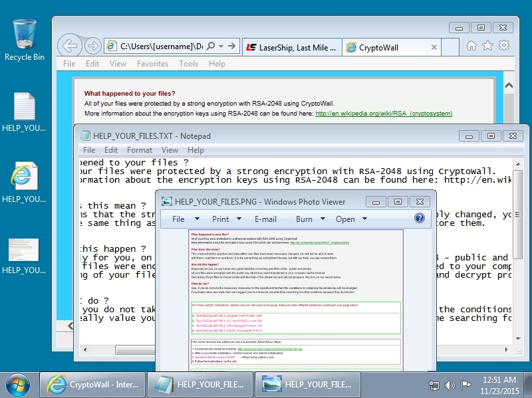Image resolution: width=532 pixels, height=398 pixels.
Task: Click the favorites star icon
Action: [x=487, y=46]
